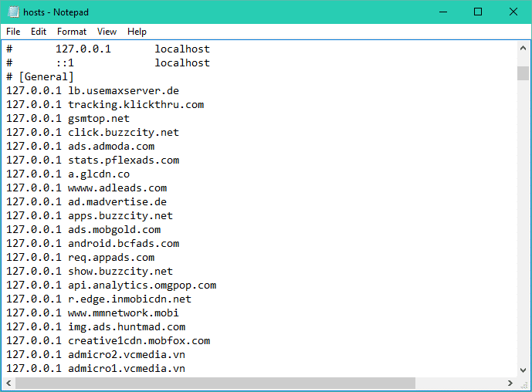Click the 'img.ads.huntmad.com' entry
The height and width of the screenshot is (392, 532).
pos(127,327)
